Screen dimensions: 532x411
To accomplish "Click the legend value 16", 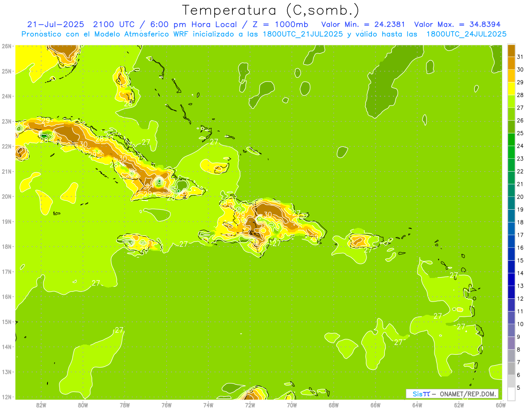I will point(520,247).
